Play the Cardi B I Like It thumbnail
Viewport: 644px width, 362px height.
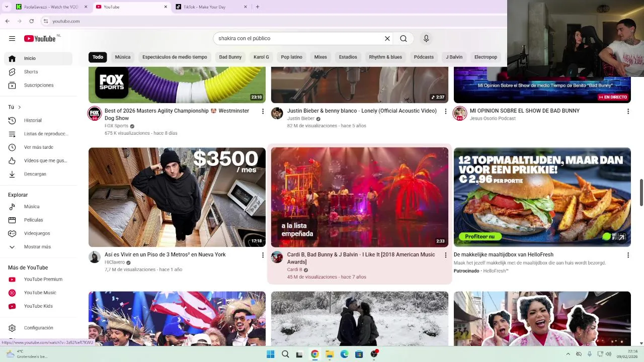coord(360,197)
